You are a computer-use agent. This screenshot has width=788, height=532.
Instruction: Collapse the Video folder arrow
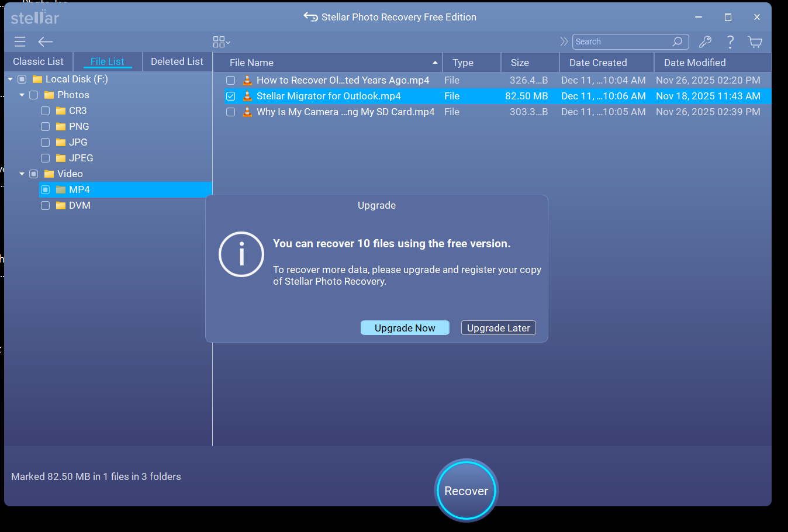22,174
